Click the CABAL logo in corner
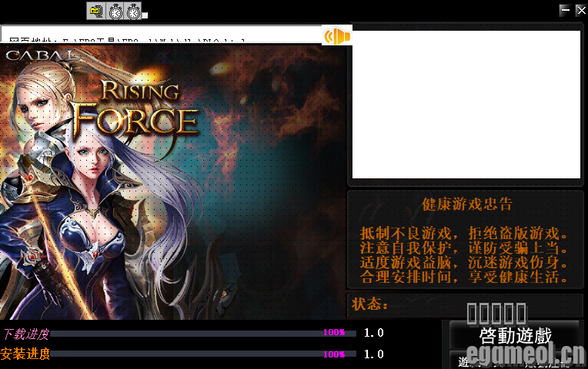 40,55
